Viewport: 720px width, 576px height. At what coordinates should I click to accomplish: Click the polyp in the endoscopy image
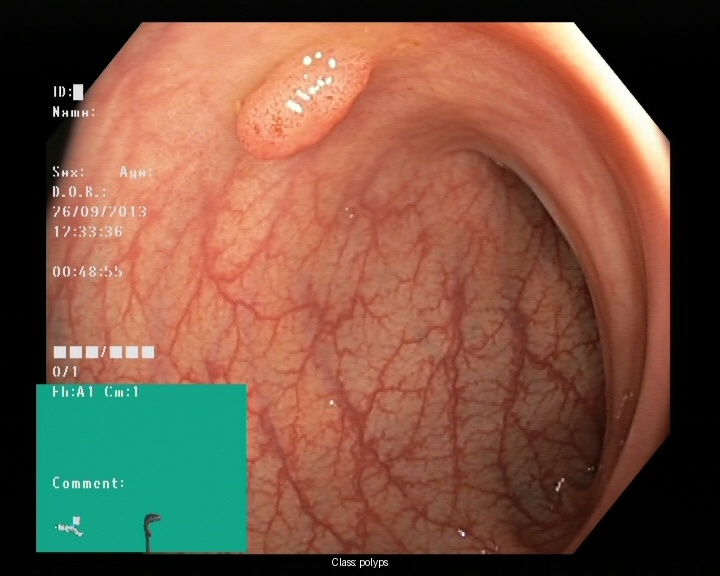pos(304,103)
